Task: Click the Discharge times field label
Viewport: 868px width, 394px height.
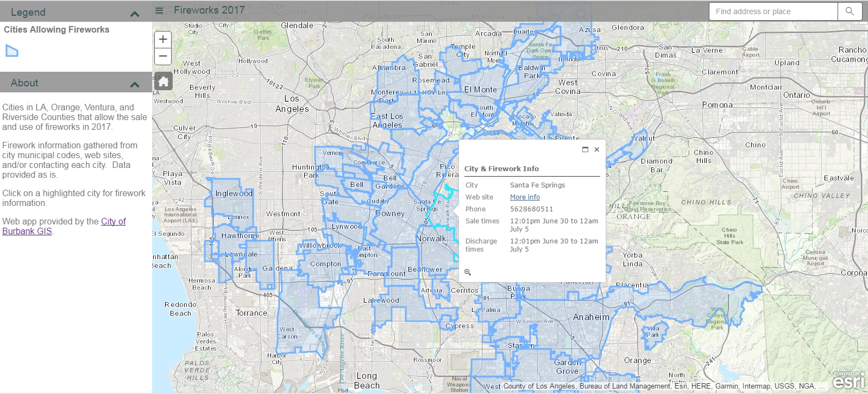Action: point(481,245)
